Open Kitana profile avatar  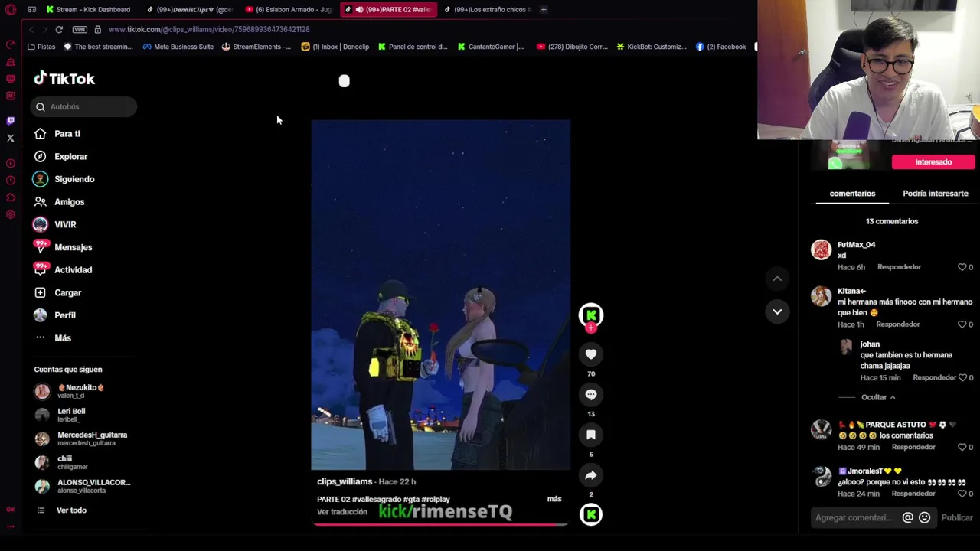822,297
